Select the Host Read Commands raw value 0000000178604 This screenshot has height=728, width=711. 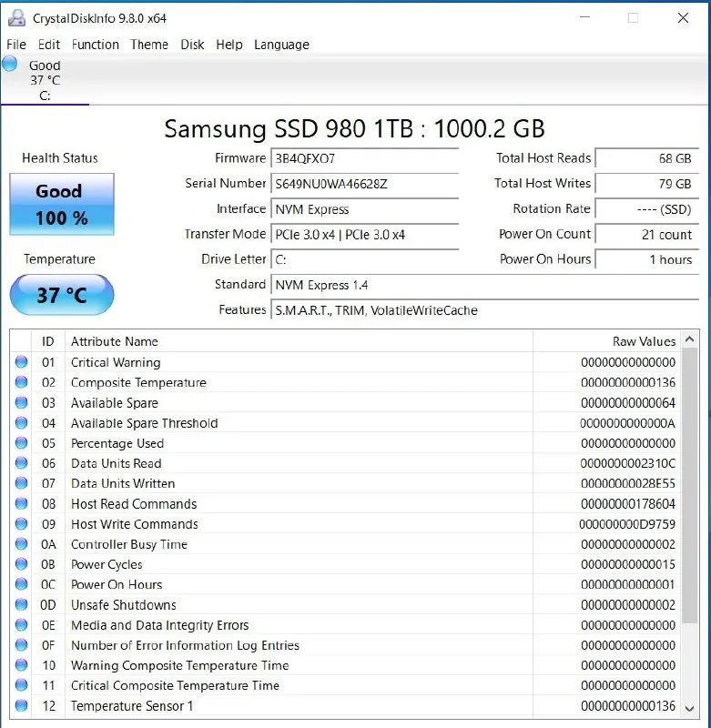point(628,504)
